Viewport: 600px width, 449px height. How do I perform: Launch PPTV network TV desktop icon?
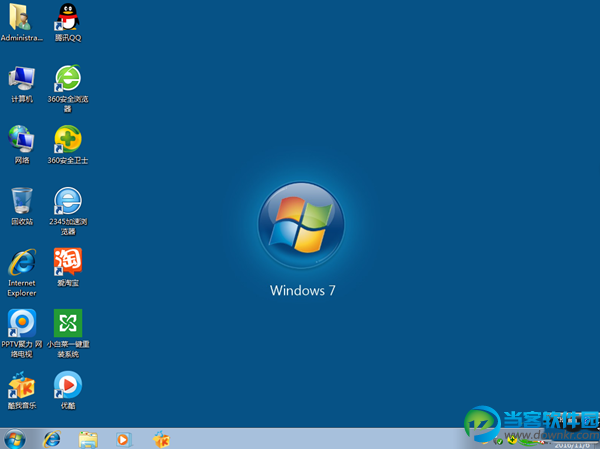pos(22,323)
